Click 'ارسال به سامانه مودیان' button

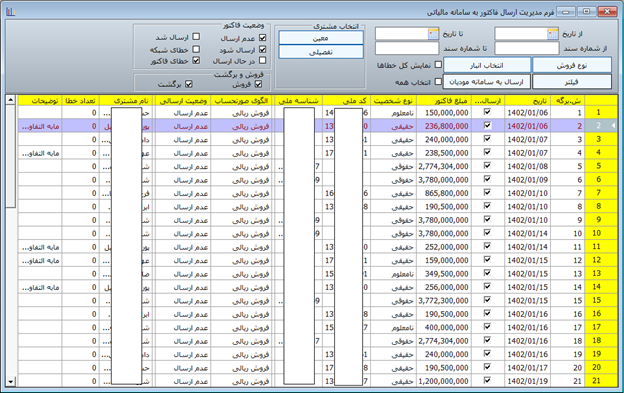tap(487, 82)
